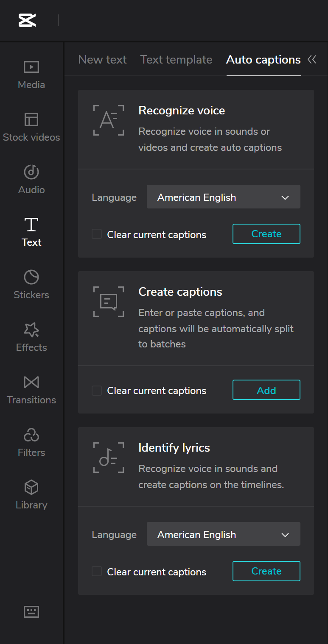
Task: Open the Stickers panel
Action: tap(31, 284)
